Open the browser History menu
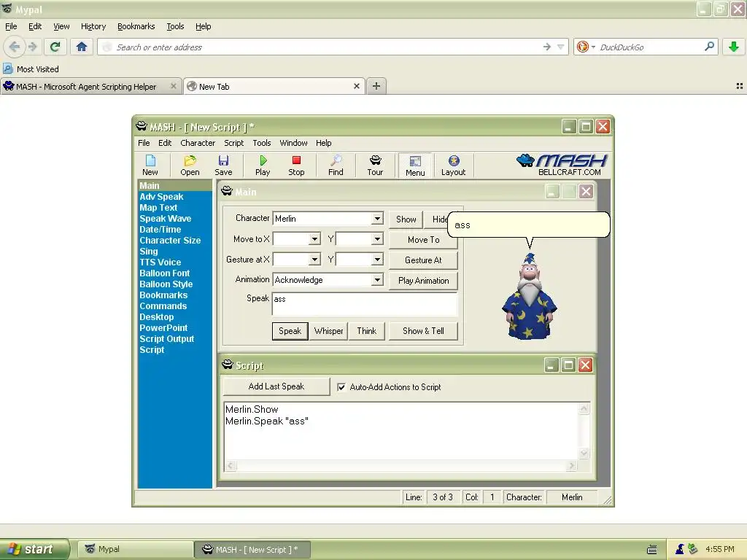The height and width of the screenshot is (560, 747). click(x=93, y=26)
